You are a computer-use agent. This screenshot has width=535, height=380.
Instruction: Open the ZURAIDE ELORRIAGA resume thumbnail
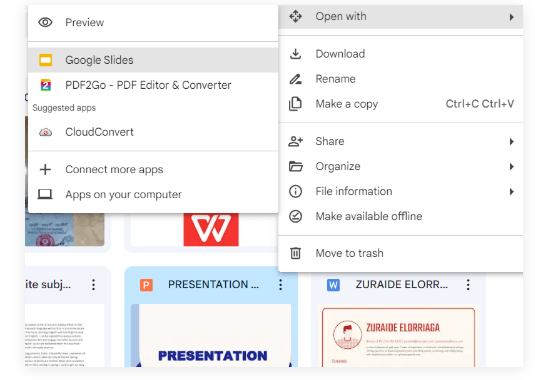(x=398, y=336)
